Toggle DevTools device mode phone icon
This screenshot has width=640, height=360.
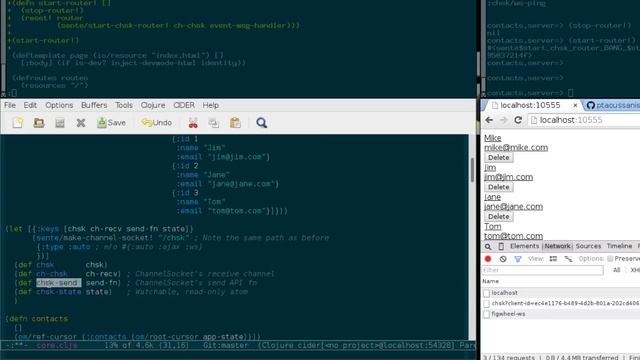pos(501,246)
